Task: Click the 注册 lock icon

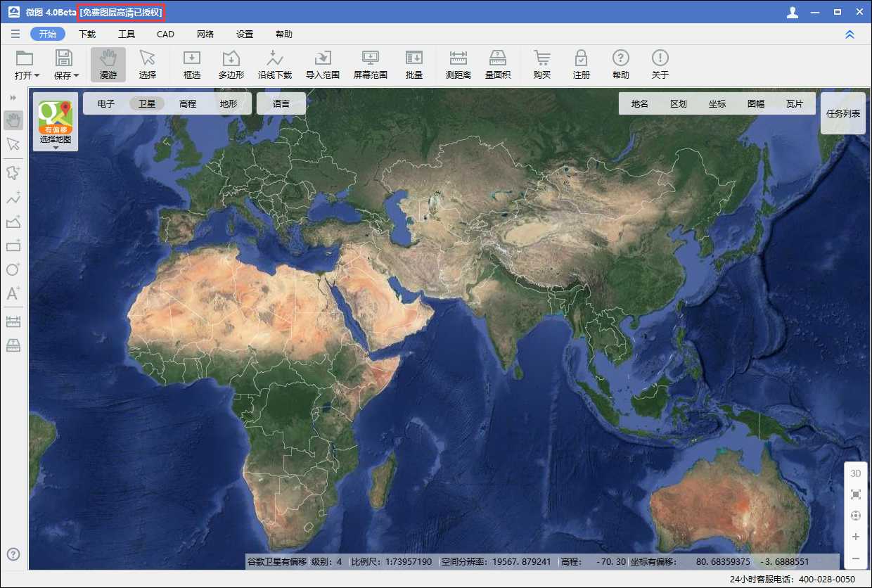Action: coord(581,58)
